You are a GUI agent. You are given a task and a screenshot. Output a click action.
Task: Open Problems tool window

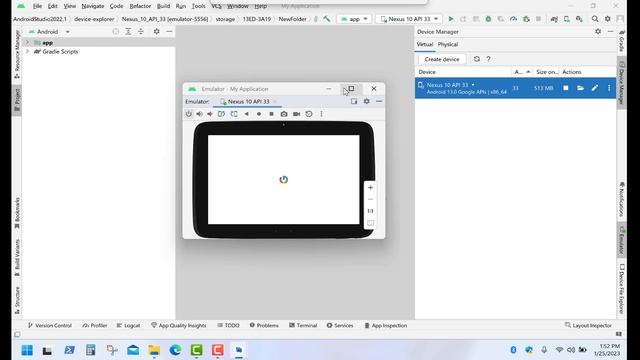coord(264,325)
